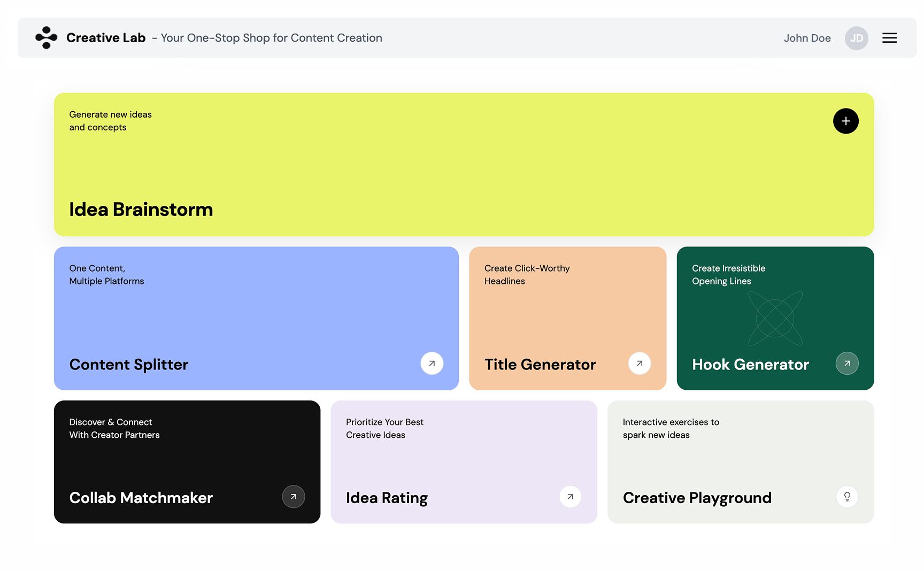Click 'Create Irresistible Opening Lines' text
Image resolution: width=924 pixels, height=571 pixels.
(728, 275)
